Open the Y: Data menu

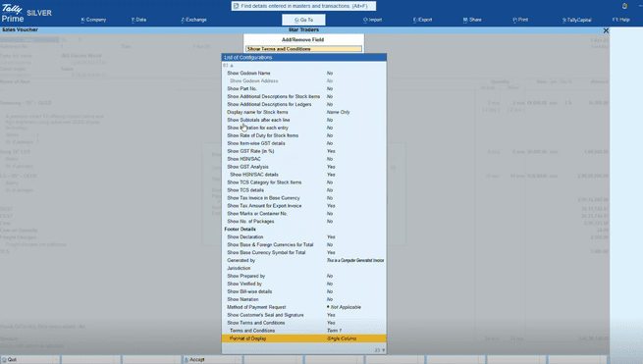138,20
